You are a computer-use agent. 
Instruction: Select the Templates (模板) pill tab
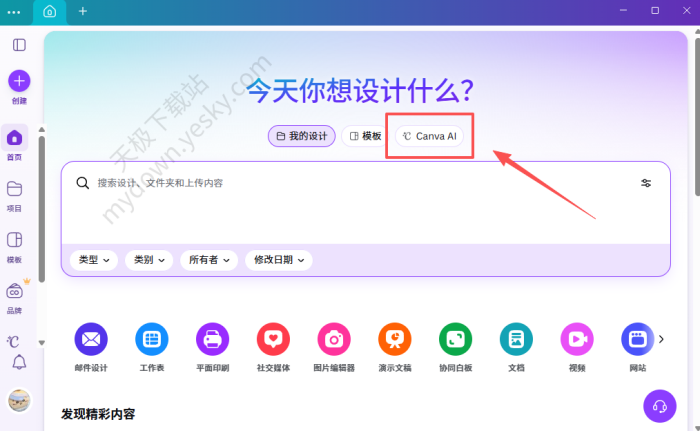pyautogui.click(x=365, y=136)
